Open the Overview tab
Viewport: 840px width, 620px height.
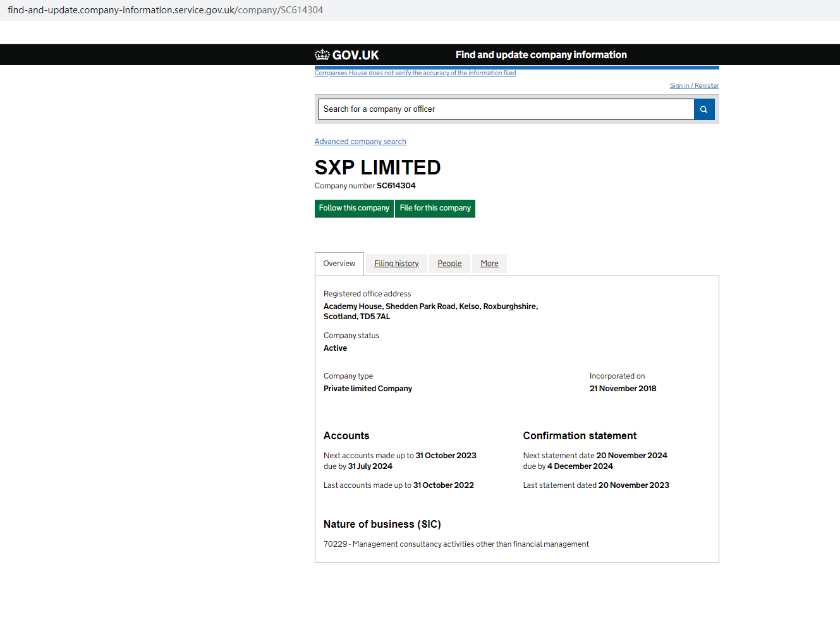(339, 264)
